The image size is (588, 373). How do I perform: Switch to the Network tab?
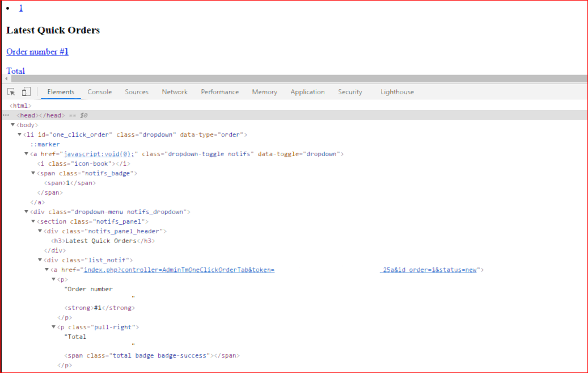(x=175, y=92)
